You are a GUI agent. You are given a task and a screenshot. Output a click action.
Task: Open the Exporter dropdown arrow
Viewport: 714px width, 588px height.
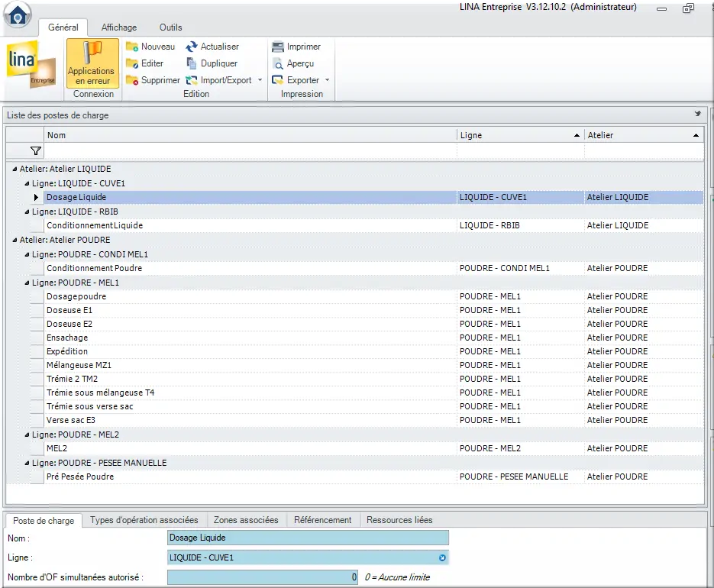327,80
